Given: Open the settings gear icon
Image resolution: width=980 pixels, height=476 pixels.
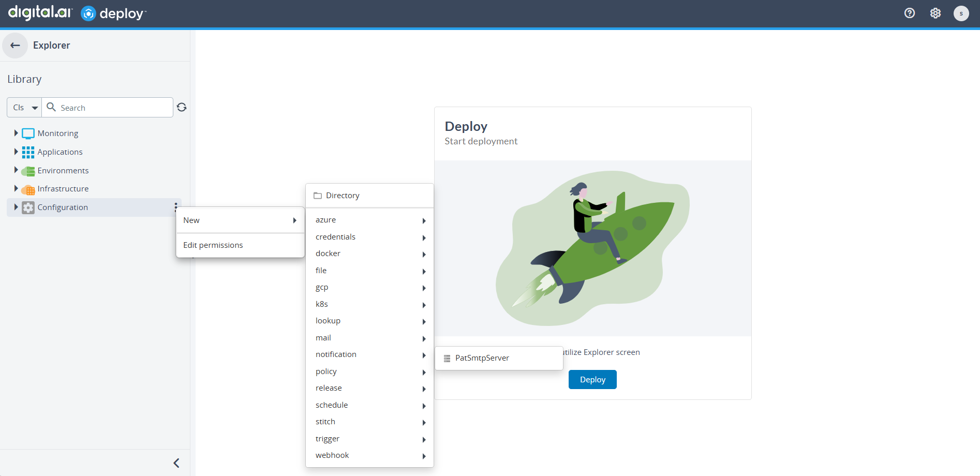Looking at the screenshot, I should pos(935,13).
